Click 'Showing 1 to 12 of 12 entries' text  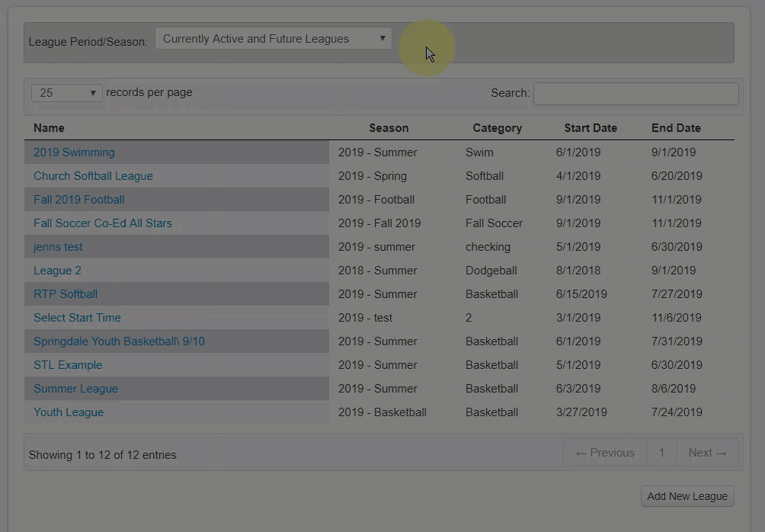tap(102, 455)
